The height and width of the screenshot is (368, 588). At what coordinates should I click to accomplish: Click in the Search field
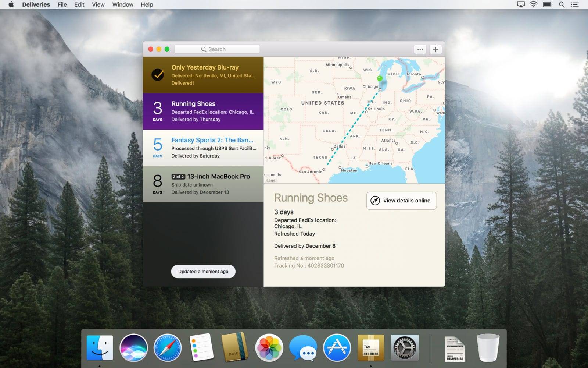pos(217,49)
